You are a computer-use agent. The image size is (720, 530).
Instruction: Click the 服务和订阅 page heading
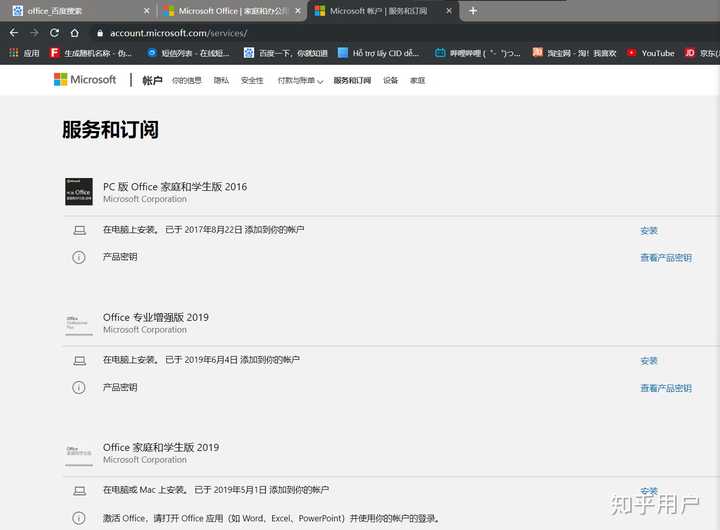click(x=110, y=130)
